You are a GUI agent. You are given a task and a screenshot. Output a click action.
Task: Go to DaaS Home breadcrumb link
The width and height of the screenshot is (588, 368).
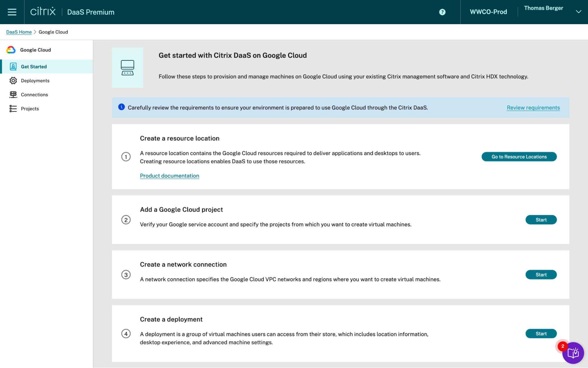(x=19, y=32)
